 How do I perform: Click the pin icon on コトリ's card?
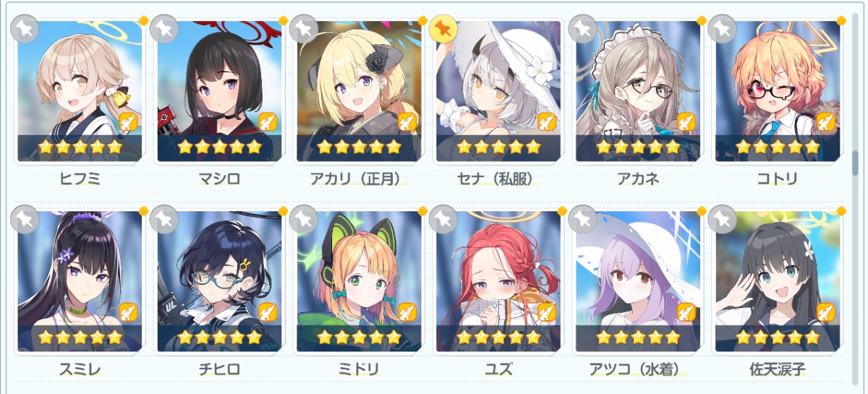(x=721, y=30)
